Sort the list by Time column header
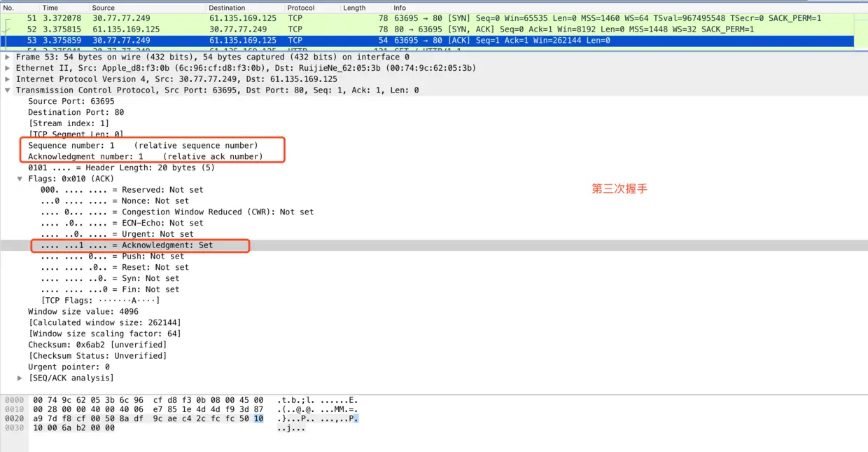Viewport: 868px width, 452px height. [50, 8]
